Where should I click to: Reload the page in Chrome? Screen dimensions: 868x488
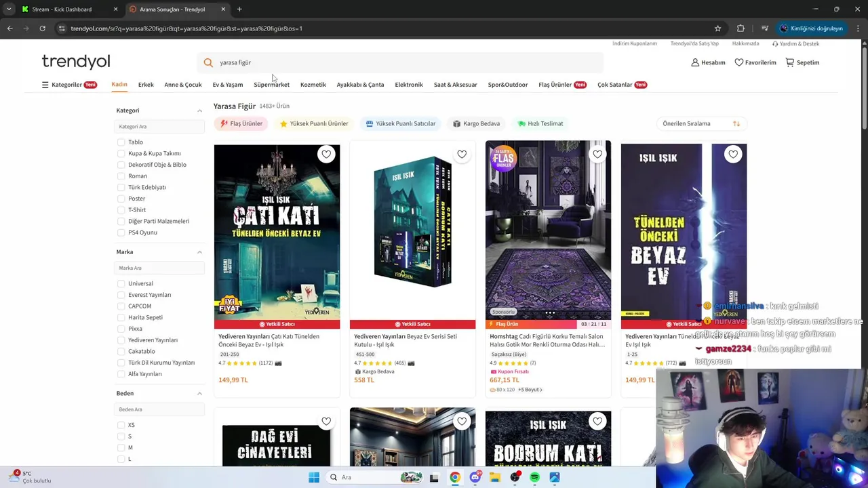[x=42, y=28]
